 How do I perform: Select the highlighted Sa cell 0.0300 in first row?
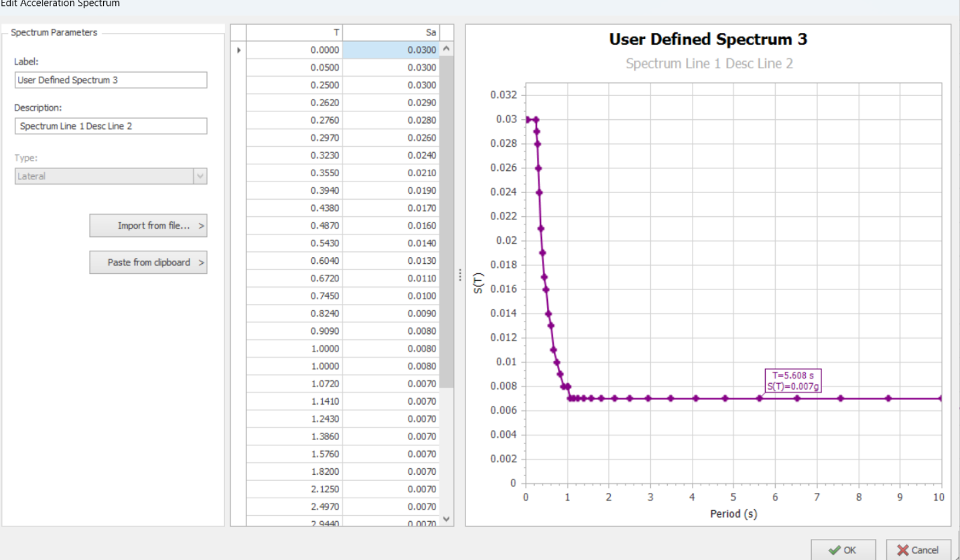coord(391,50)
